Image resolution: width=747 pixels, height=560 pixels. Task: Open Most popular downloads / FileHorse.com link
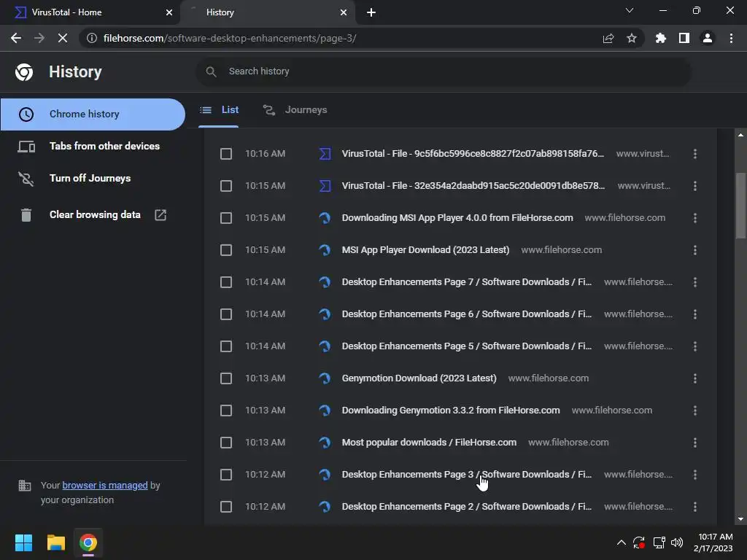pyautogui.click(x=429, y=443)
